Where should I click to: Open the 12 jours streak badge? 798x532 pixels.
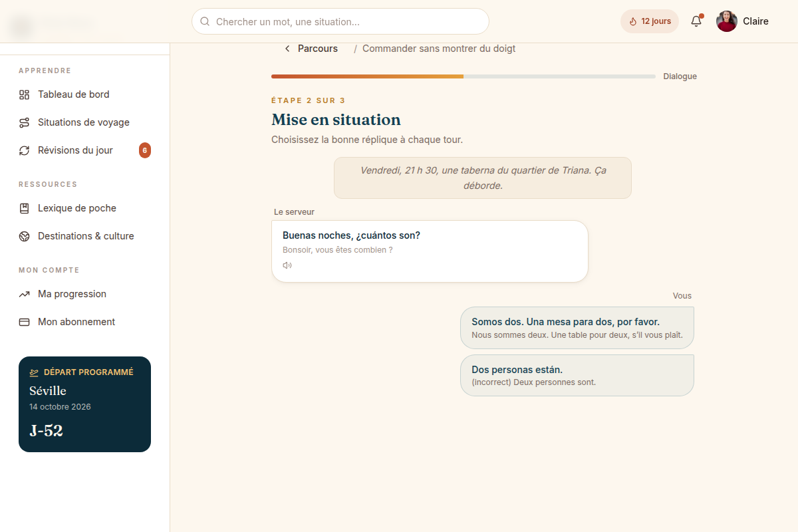650,21
